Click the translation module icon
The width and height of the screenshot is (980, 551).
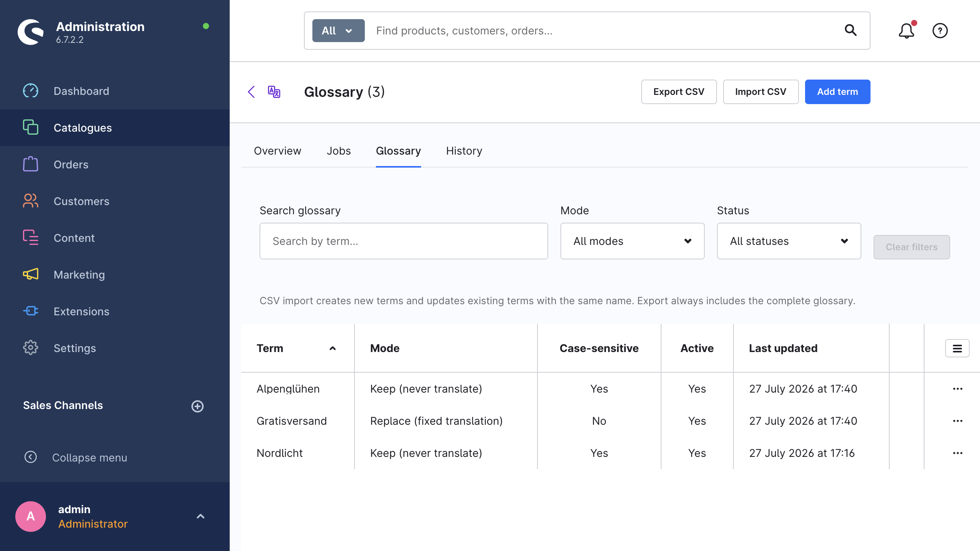pyautogui.click(x=274, y=92)
